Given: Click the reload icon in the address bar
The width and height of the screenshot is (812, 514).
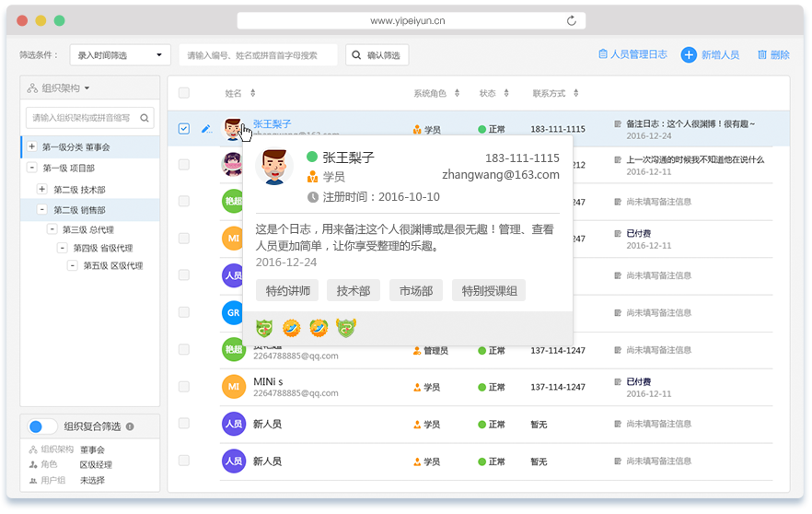Looking at the screenshot, I should (572, 20).
